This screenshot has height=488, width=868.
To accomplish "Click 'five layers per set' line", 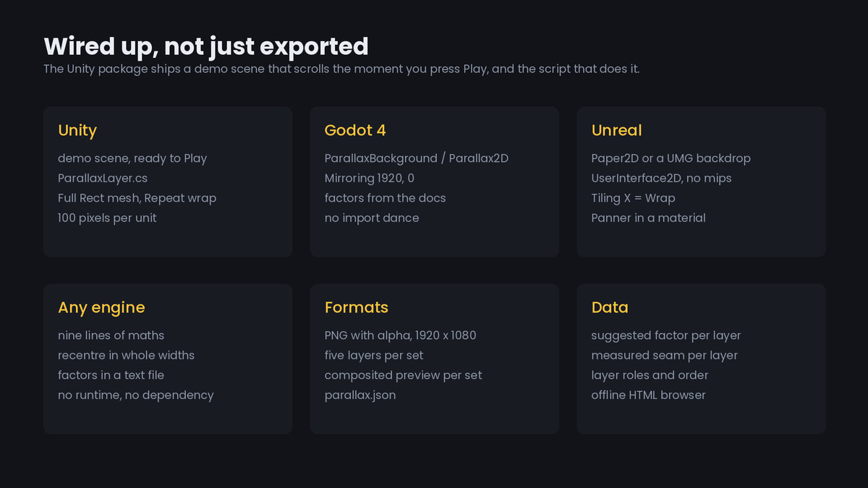I will (x=374, y=355).
